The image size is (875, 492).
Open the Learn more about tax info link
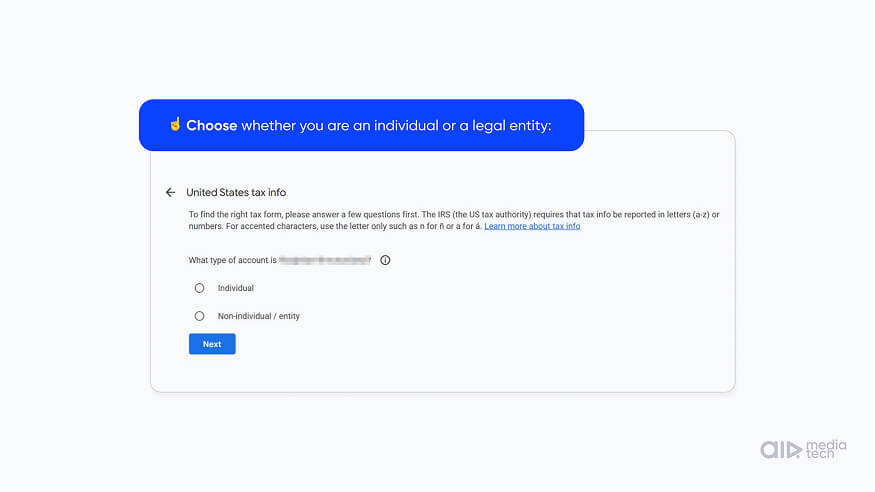[x=532, y=226]
